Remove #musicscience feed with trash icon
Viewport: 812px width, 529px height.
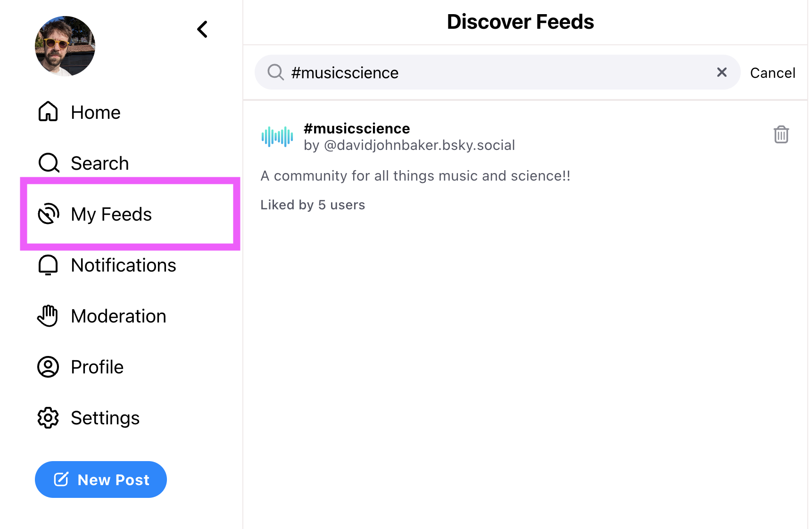tap(781, 134)
